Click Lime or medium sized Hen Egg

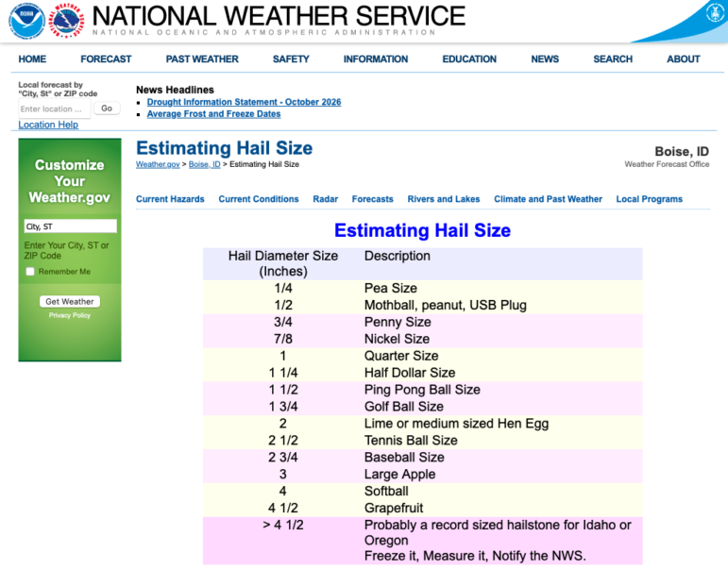click(456, 424)
